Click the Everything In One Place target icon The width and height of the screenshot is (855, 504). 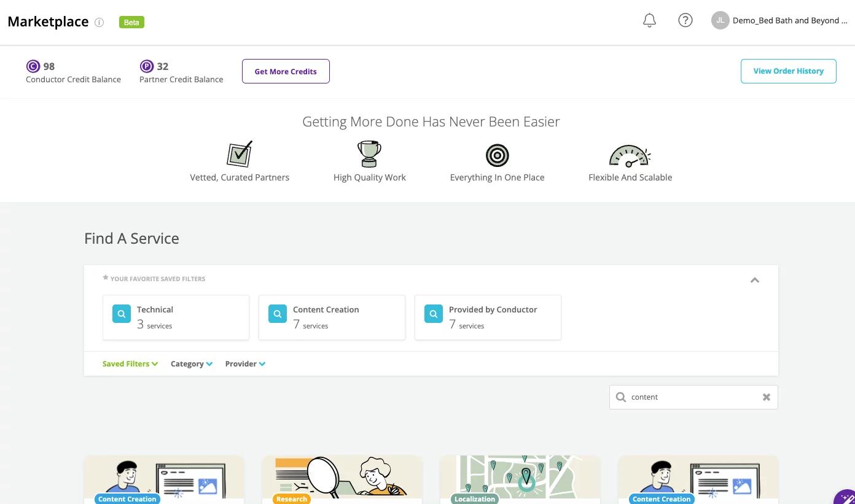point(498,155)
